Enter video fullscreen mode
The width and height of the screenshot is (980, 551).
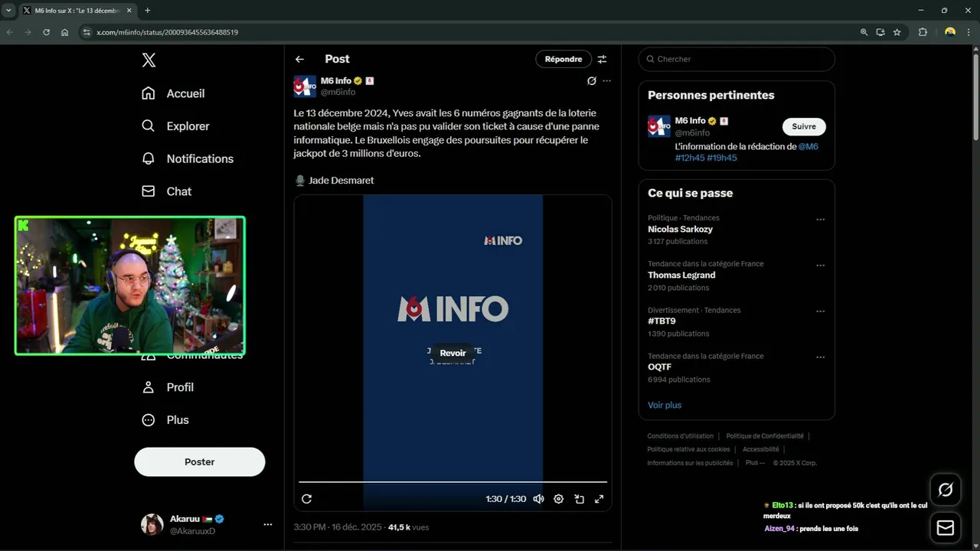click(599, 499)
